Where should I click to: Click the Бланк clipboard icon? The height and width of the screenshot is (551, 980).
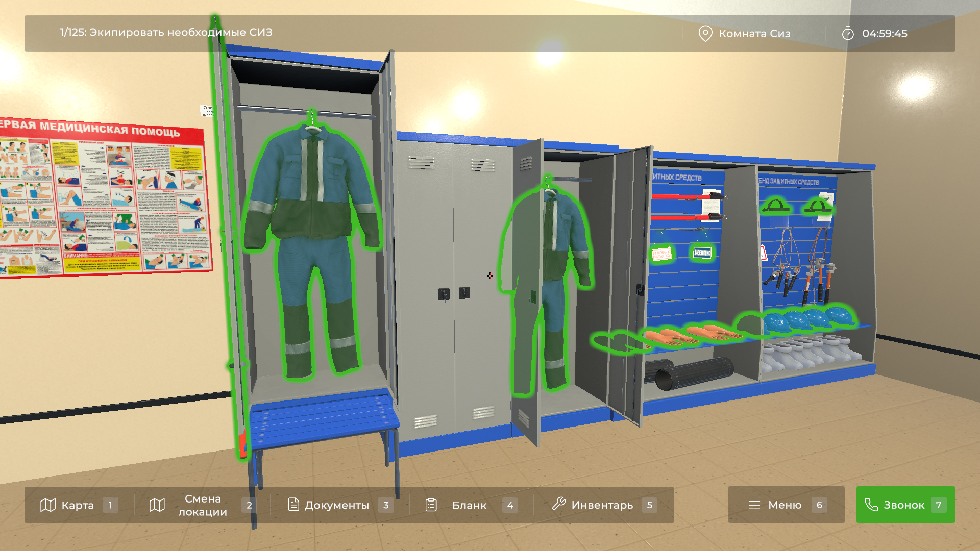pos(431,505)
